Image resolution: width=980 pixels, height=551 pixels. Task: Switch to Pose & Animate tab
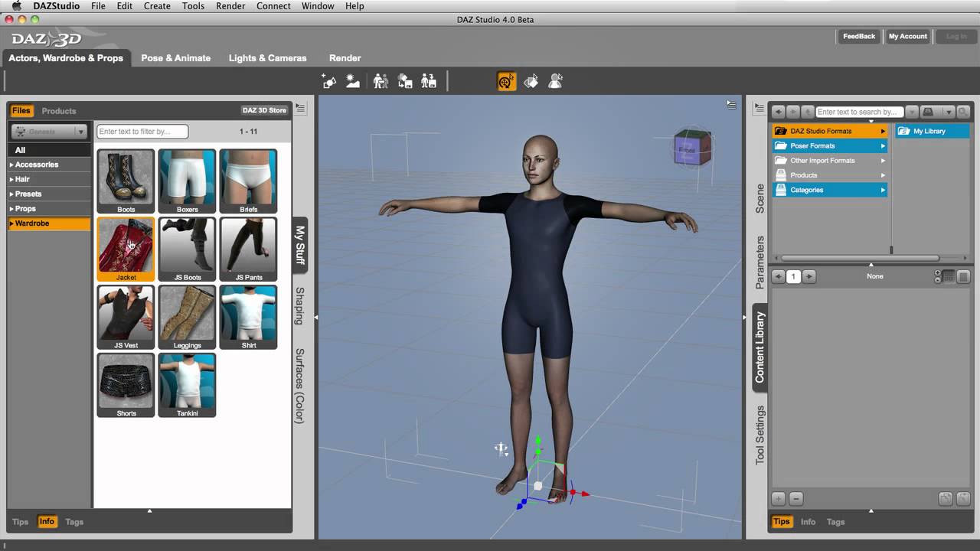coord(175,58)
